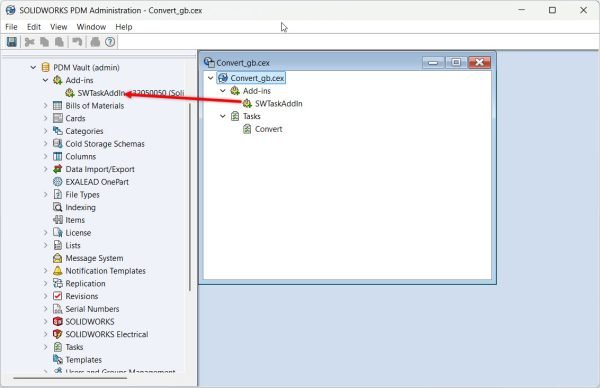The image size is (600, 388).
Task: Click the PDM Vault database icon
Action: [x=46, y=67]
